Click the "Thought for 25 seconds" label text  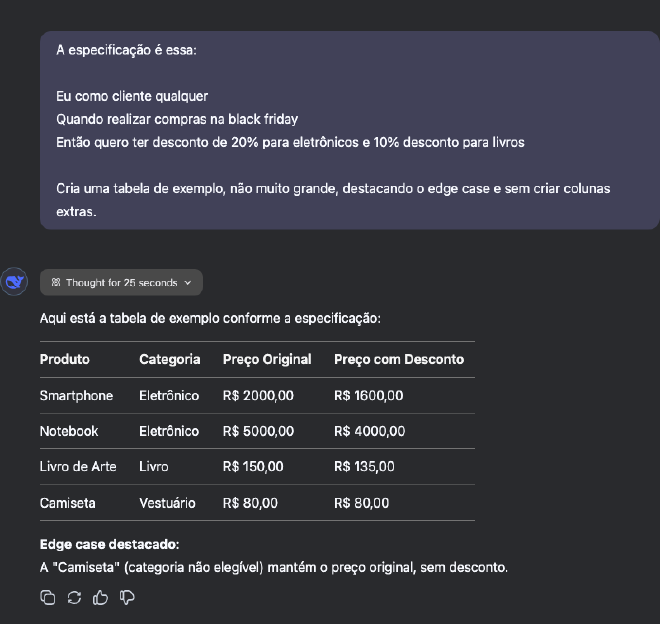tap(121, 283)
